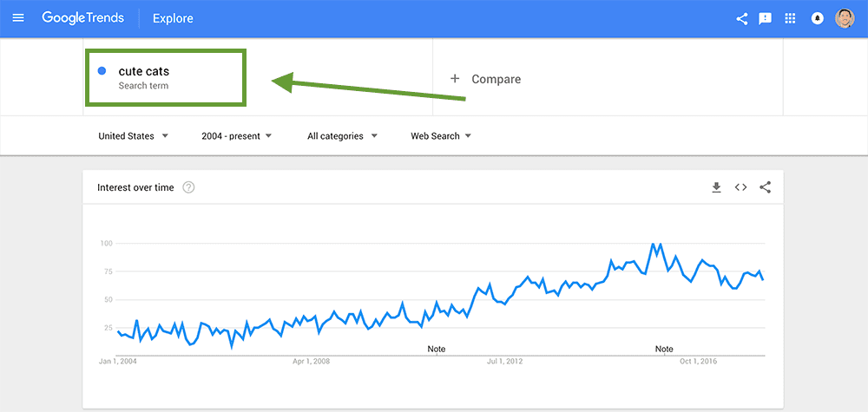The width and height of the screenshot is (868, 412).
Task: Expand the All categories dropdown
Action: pyautogui.click(x=342, y=136)
